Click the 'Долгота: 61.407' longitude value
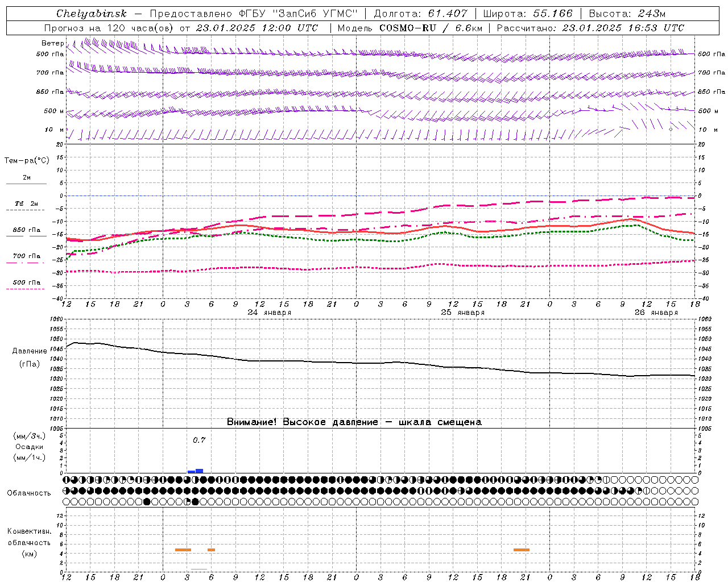This screenshot has height=582, width=728. point(420,14)
